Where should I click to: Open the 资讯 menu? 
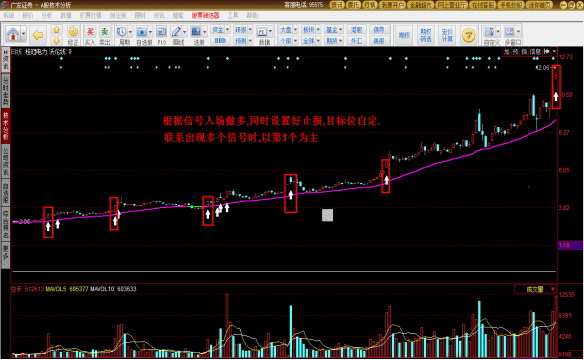159,15
